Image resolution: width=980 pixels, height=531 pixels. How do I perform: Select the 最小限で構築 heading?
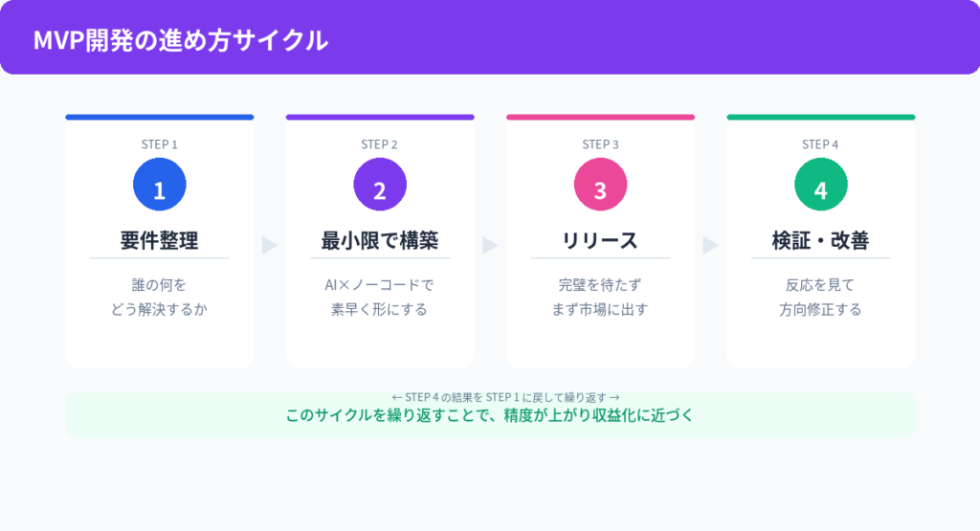point(380,241)
